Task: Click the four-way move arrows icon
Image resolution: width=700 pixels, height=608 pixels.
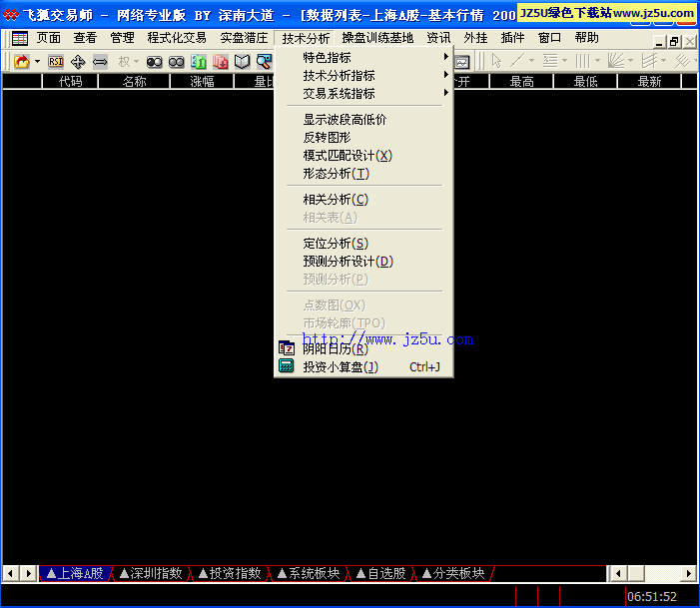Action: [78, 62]
